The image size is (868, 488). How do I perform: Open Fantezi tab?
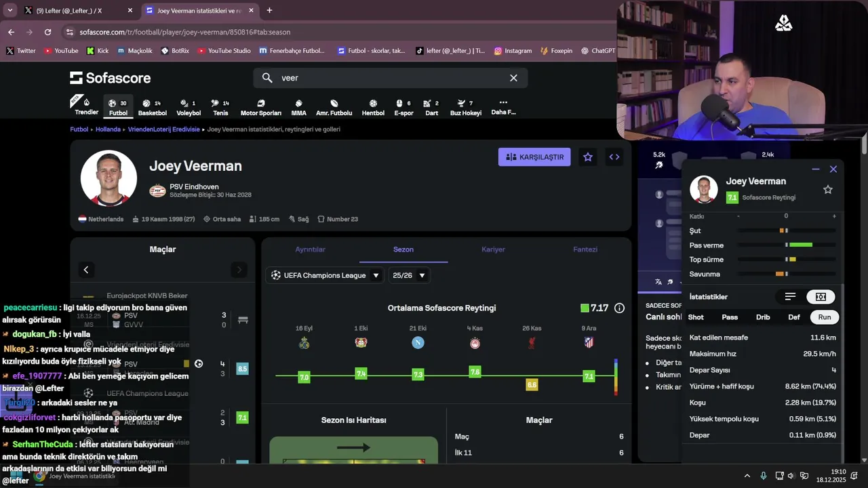(585, 249)
